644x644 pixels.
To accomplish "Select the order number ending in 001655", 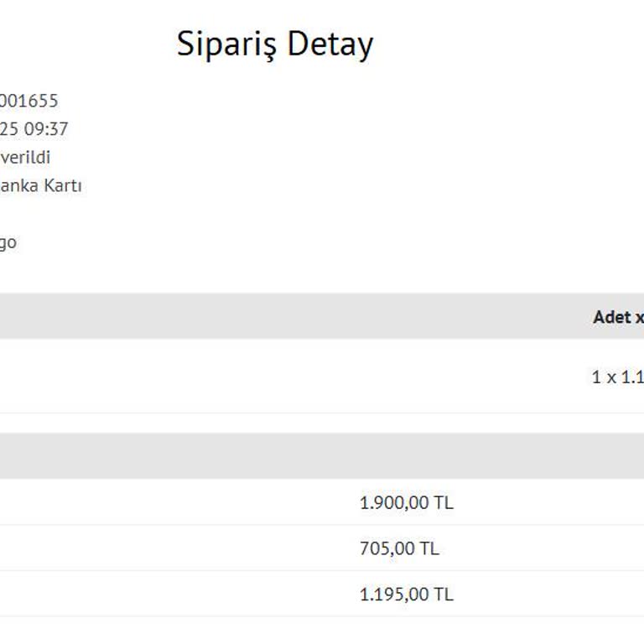I will point(29,101).
